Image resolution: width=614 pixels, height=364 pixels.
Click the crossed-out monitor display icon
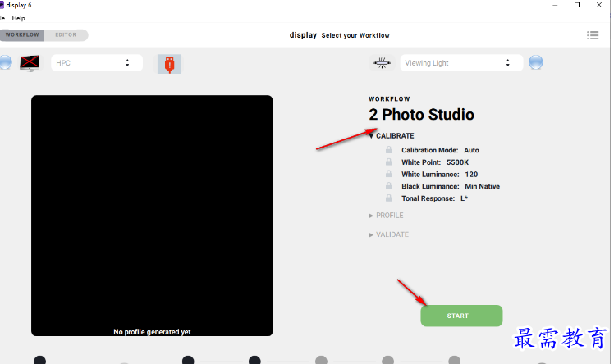click(x=30, y=63)
